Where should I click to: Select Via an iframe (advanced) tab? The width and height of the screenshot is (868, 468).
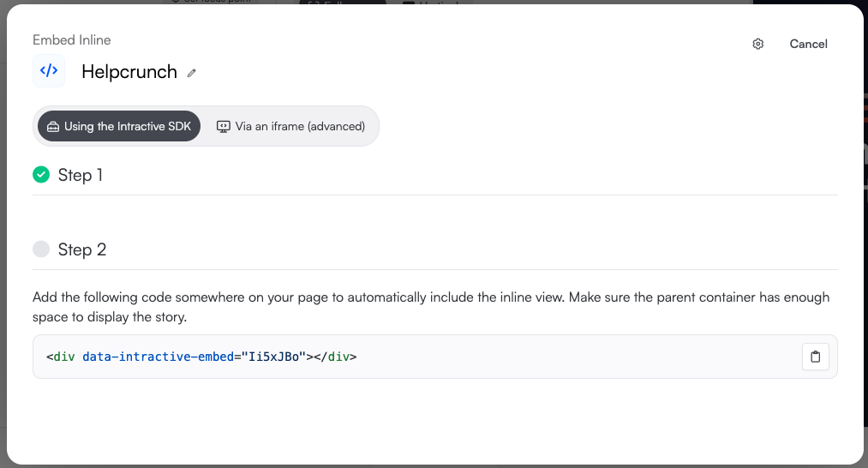pos(291,127)
